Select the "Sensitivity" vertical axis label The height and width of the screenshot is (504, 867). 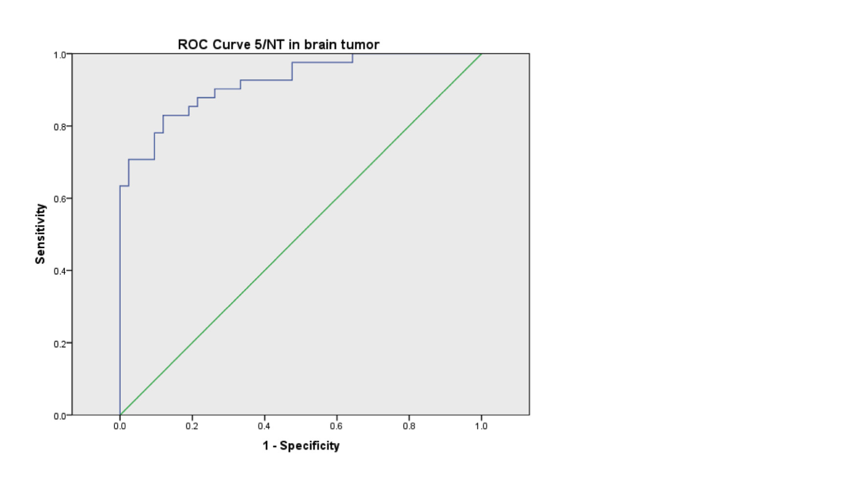(x=40, y=234)
